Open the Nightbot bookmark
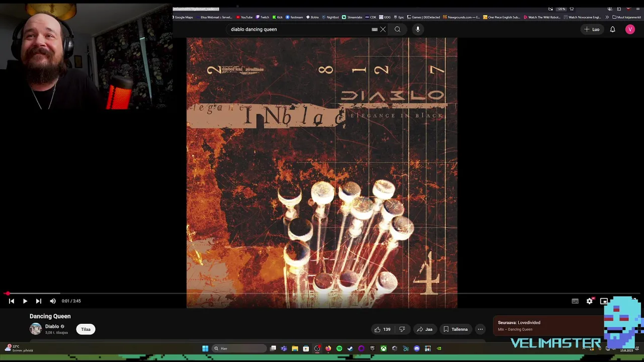Screen dimensions: 644x362 [x=331, y=17]
